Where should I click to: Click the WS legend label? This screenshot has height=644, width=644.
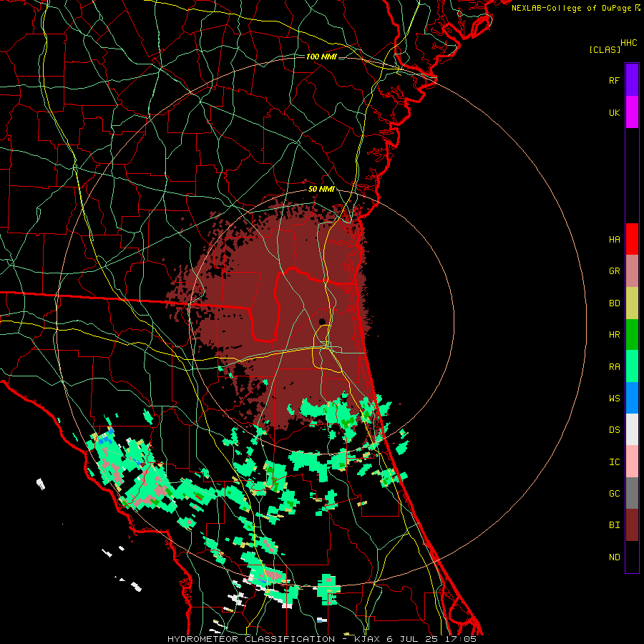[x=614, y=398]
